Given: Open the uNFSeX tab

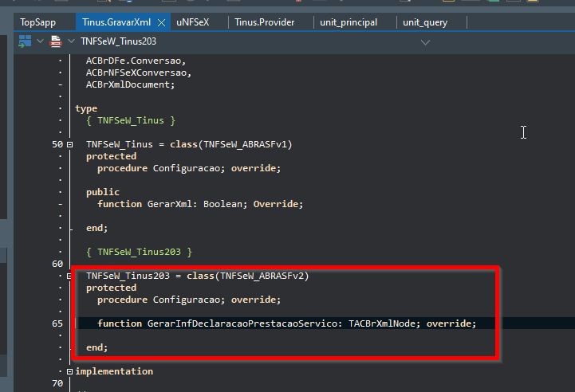Looking at the screenshot, I should (193, 23).
